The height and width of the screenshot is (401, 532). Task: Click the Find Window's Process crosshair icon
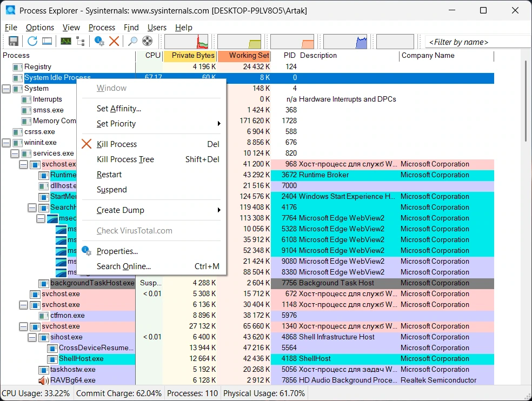147,41
